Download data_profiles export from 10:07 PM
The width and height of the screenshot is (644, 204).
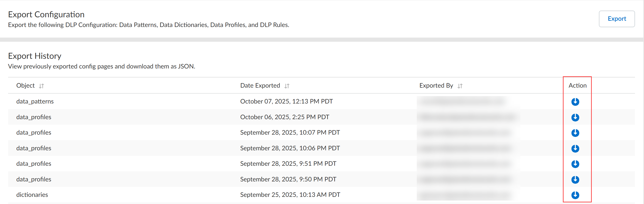click(x=575, y=133)
